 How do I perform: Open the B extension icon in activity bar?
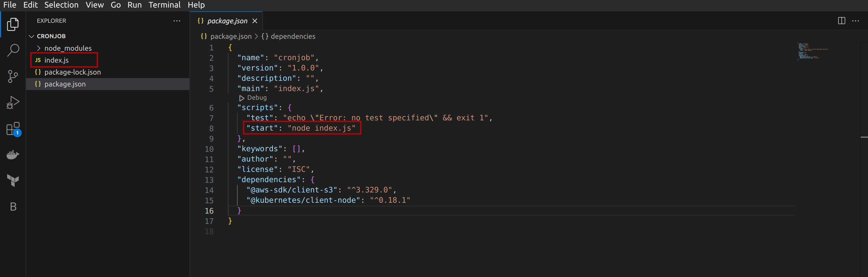[x=13, y=206]
